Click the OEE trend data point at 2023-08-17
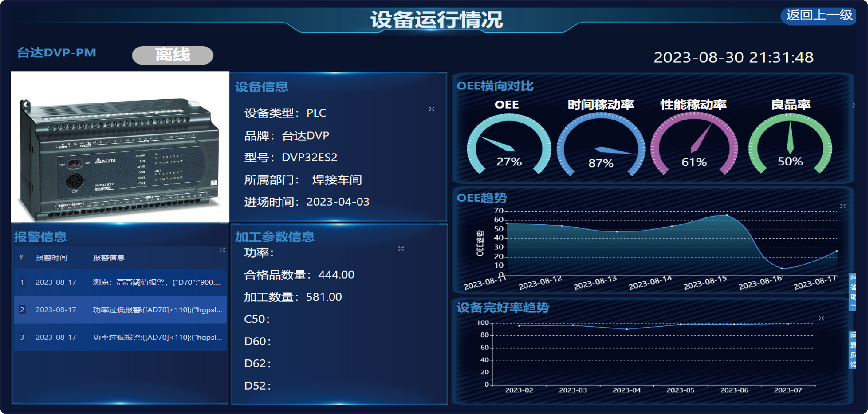Image resolution: width=868 pixels, height=414 pixels. [837, 251]
